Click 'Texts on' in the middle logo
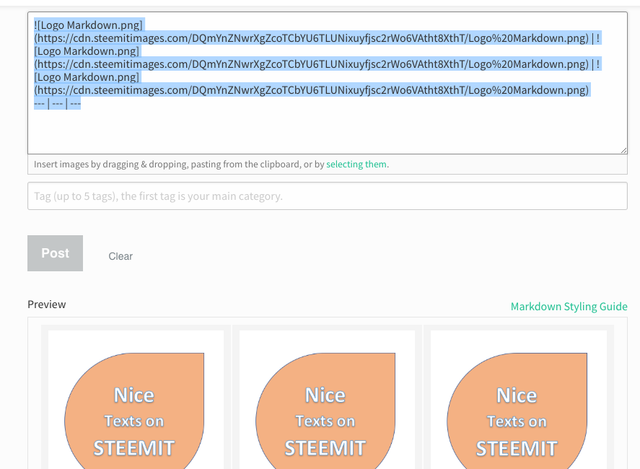Screen dimensions: 640x469 click(x=326, y=421)
